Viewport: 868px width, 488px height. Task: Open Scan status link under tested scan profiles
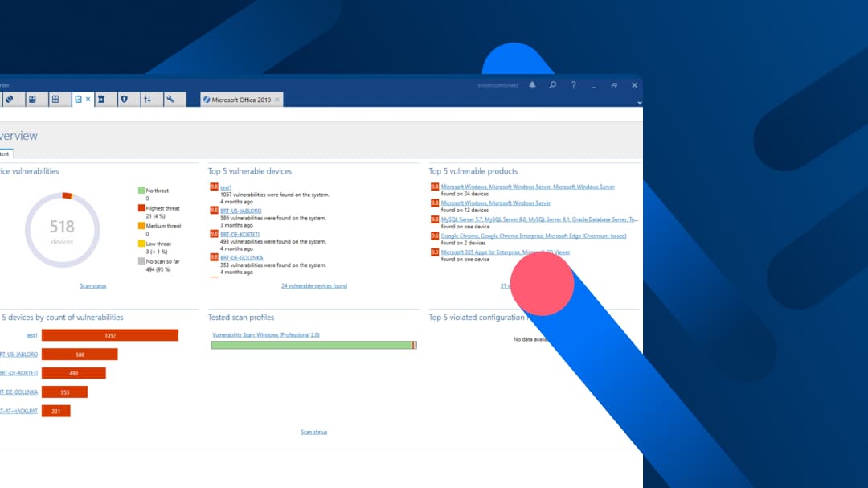pyautogui.click(x=314, y=432)
